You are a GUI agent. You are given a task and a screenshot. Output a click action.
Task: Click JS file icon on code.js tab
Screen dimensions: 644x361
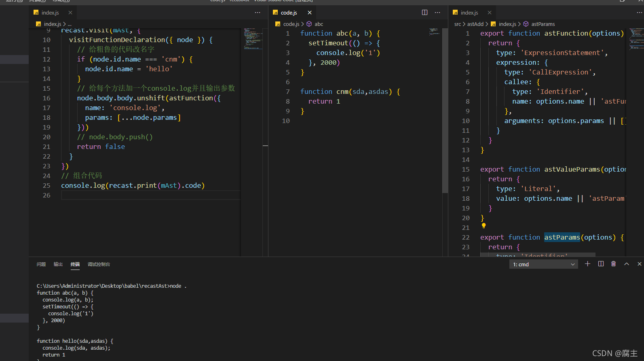[275, 13]
